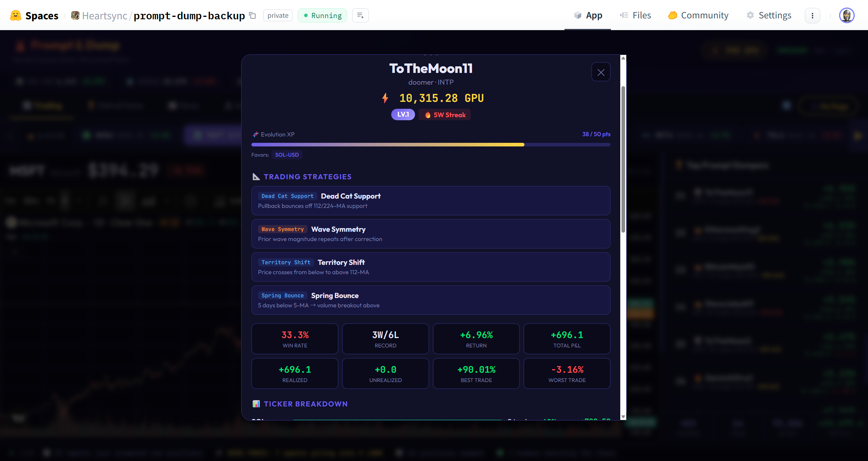The image size is (868, 461).
Task: Open the Settings tab
Action: [769, 15]
